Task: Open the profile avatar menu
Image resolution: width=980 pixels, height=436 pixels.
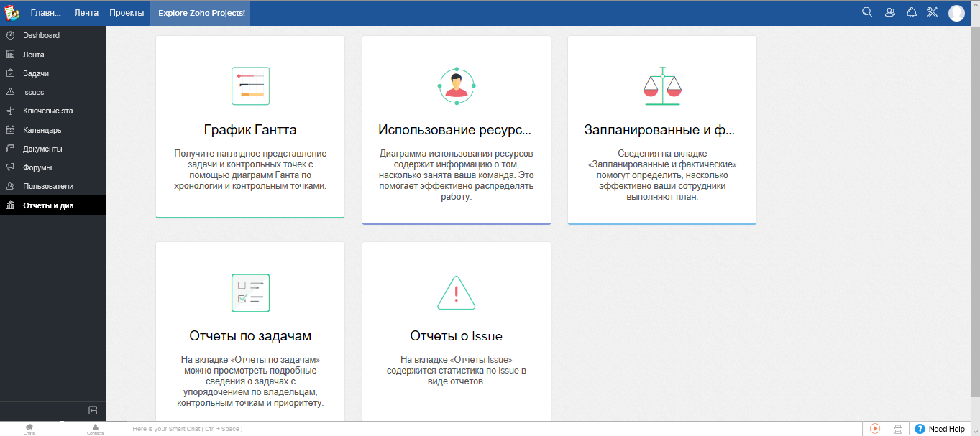Action: [x=956, y=12]
